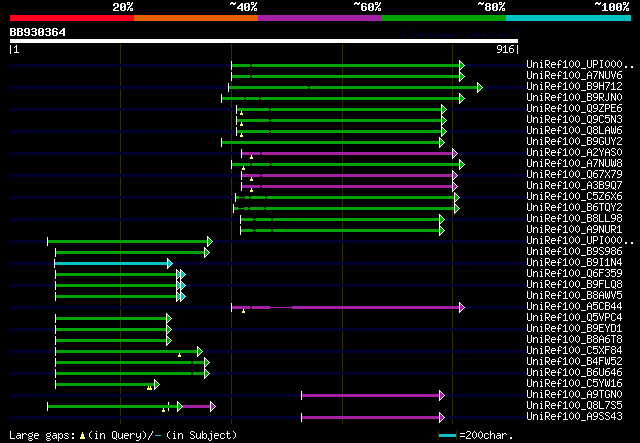Open hit UniRef100_Q9ZPE6
The width and height of the screenshot is (640, 443).
574,109
